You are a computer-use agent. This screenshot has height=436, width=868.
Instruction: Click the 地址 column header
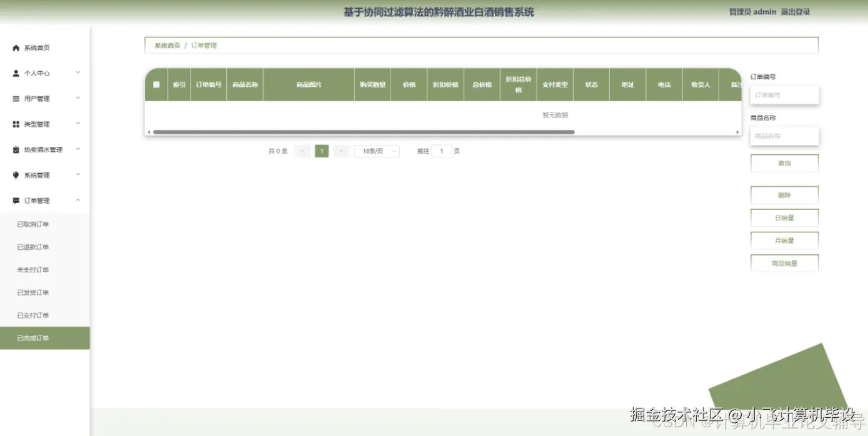(x=627, y=84)
